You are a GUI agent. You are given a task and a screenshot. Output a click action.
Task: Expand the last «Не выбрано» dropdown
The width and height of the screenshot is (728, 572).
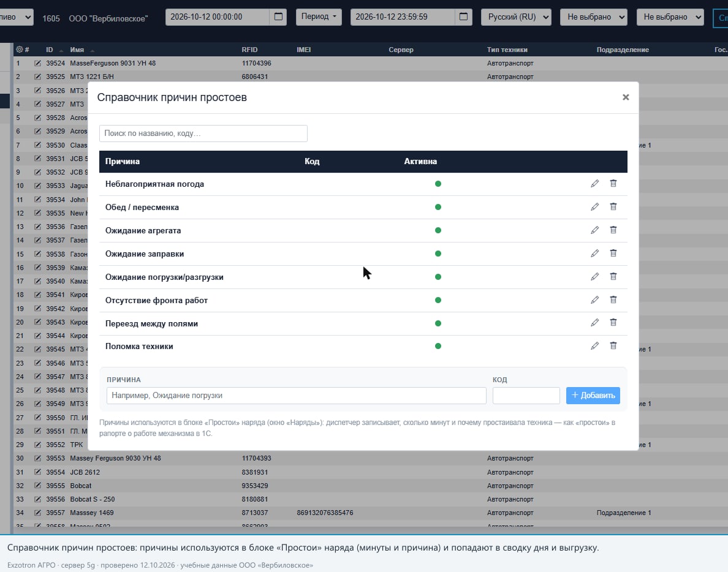[x=670, y=17]
